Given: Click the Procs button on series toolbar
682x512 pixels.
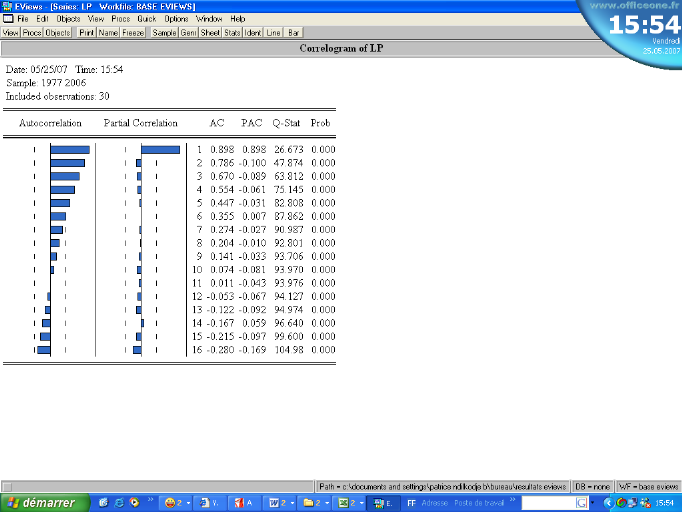Looking at the screenshot, I should 32,33.
